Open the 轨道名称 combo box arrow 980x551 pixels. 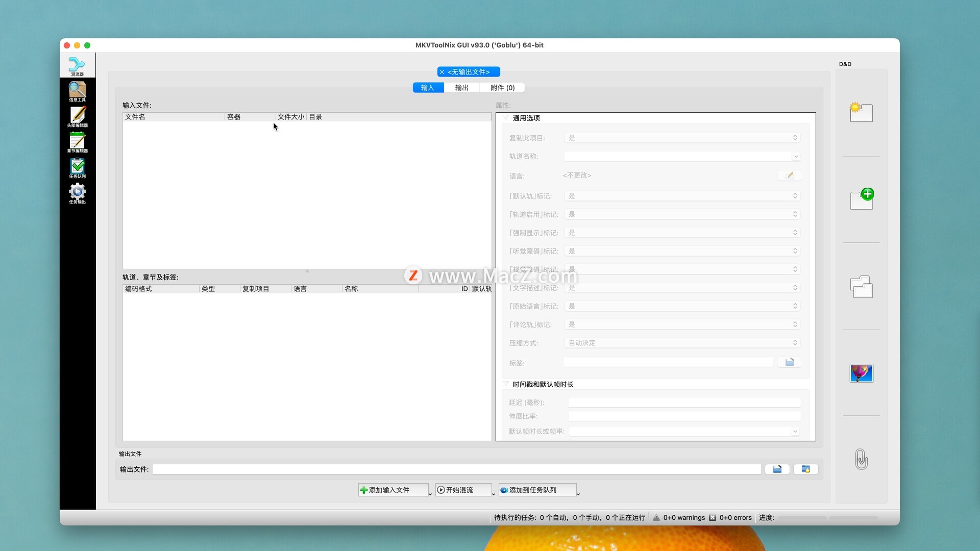(795, 157)
